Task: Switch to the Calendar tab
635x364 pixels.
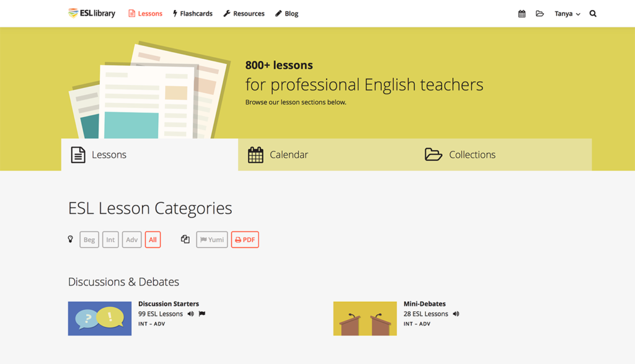Action: coord(326,154)
